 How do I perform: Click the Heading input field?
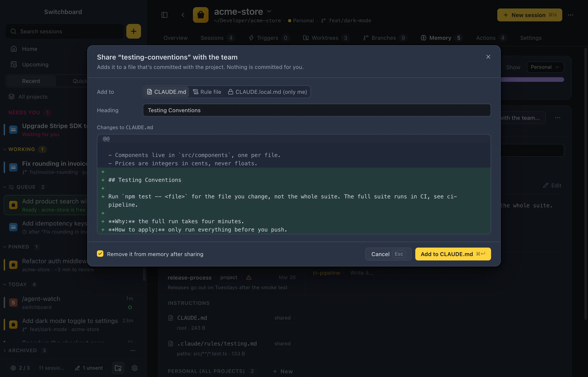[317, 110]
